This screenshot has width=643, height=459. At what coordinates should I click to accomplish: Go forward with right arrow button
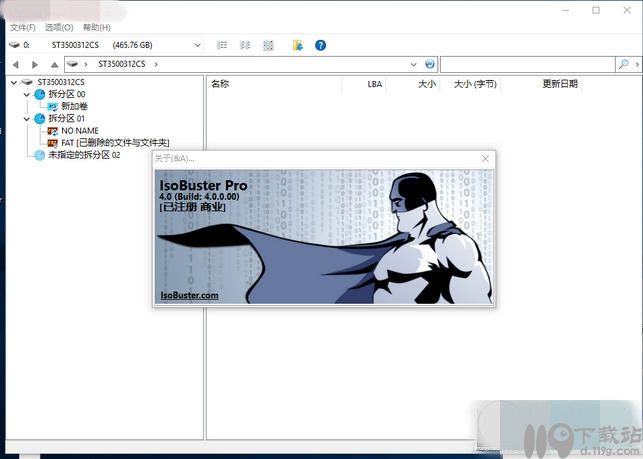coord(35,64)
